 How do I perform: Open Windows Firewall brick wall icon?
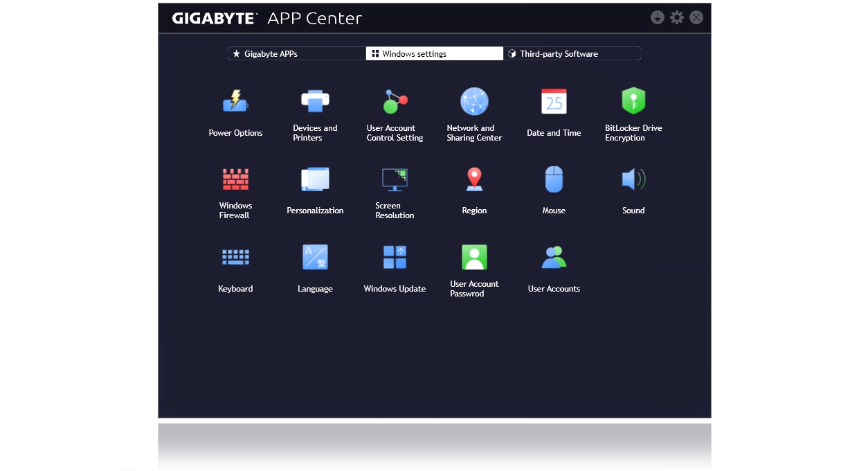point(235,179)
